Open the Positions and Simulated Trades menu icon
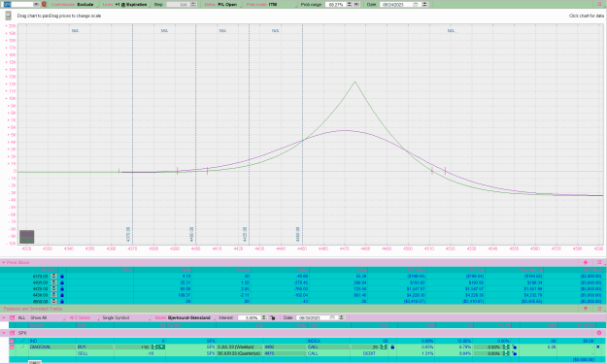The image size is (607, 364). tap(599, 309)
